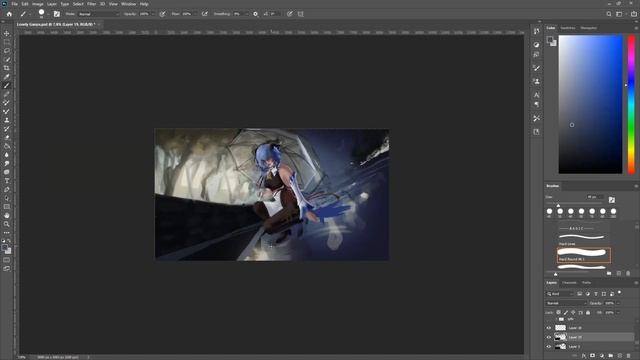The width and height of the screenshot is (640, 360).
Task: Toggle lock image pixels brush icon
Action: click(566, 313)
